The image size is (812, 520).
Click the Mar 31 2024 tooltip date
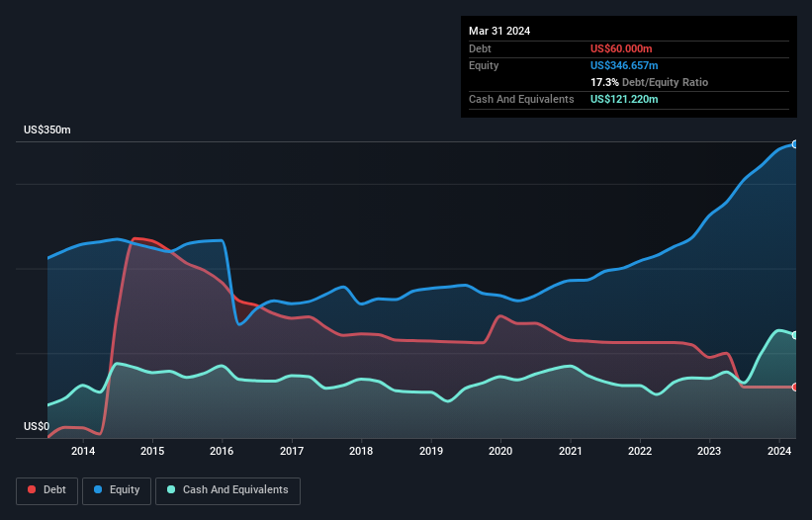499,31
